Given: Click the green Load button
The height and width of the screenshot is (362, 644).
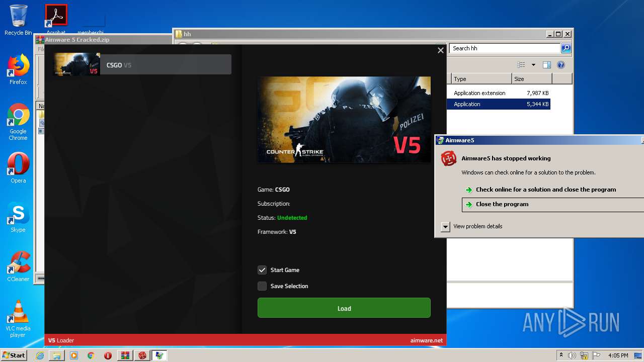Looking at the screenshot, I should pyautogui.click(x=344, y=308).
